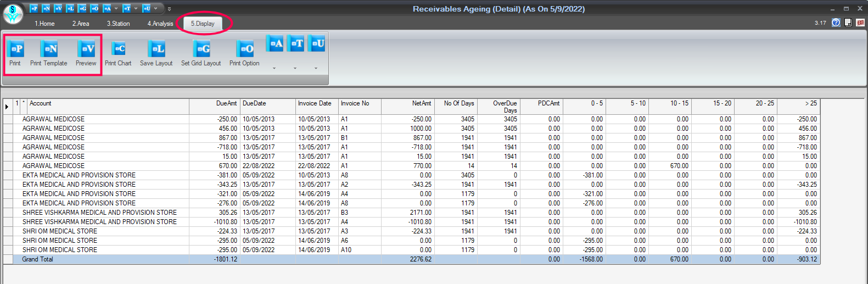Select the 5.Display tab

[203, 24]
